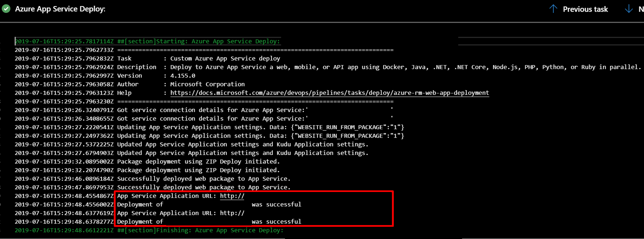Select 15:29:27.6794903Z Updated App Service settings line

192,153
